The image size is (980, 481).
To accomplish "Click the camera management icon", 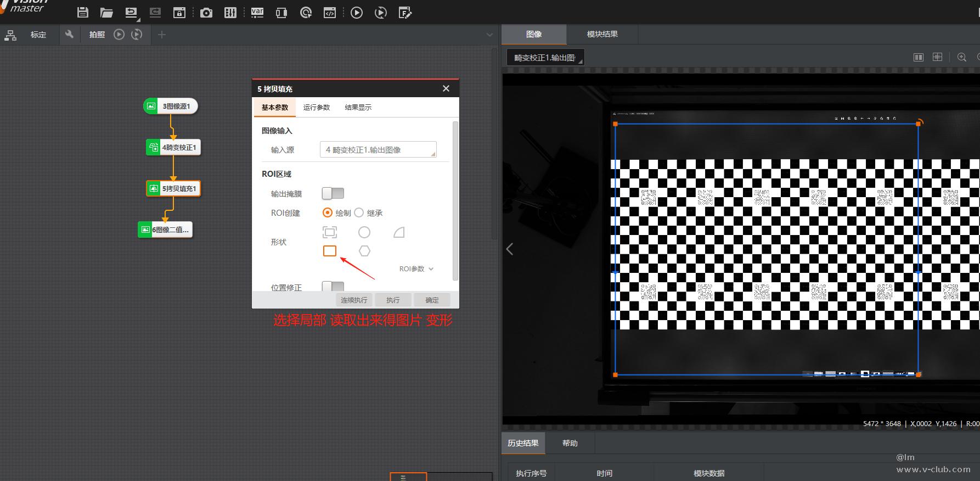I will click(x=206, y=13).
